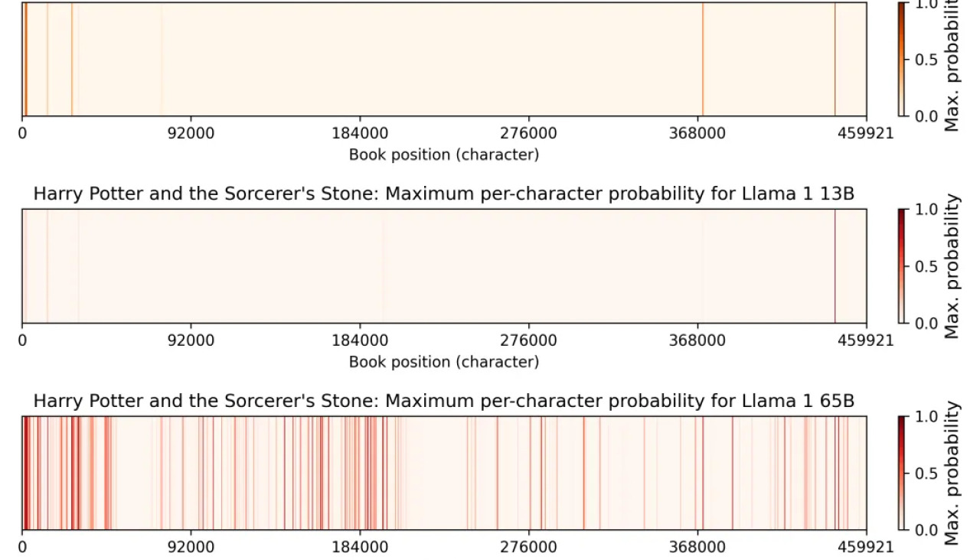Click the 'Book position (character)' label under 13B plot
The height and width of the screenshot is (560, 980).
coord(443,362)
